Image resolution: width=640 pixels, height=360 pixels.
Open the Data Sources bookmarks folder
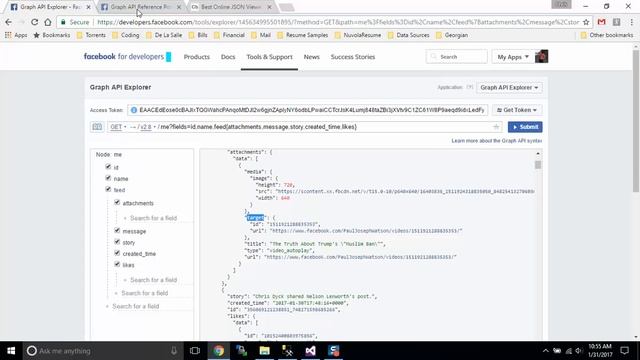408,35
